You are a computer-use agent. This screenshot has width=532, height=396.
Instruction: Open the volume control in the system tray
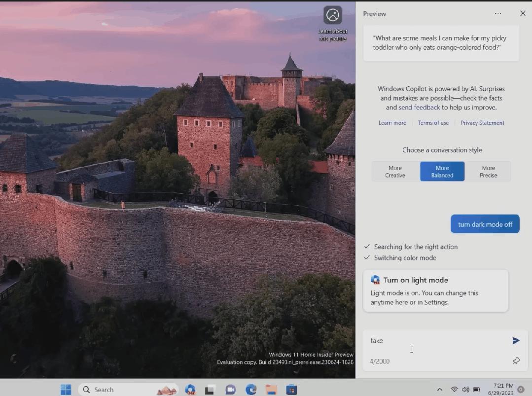pos(465,389)
